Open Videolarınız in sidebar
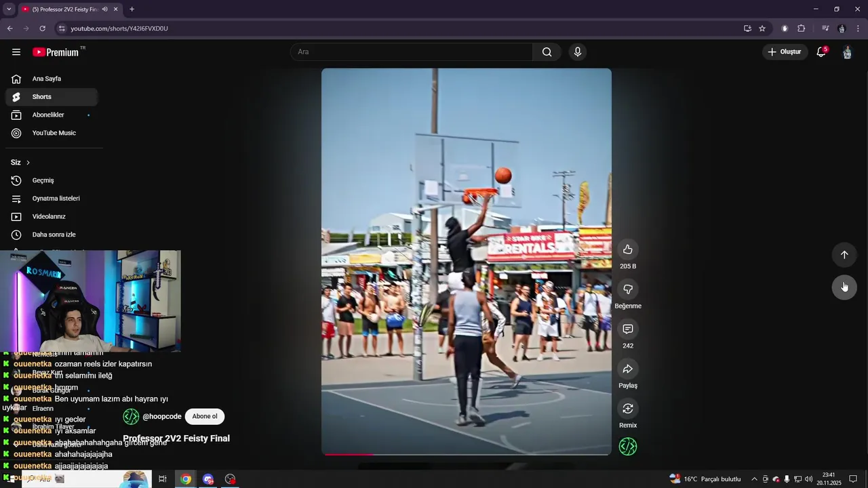This screenshot has width=868, height=488. coord(52,217)
